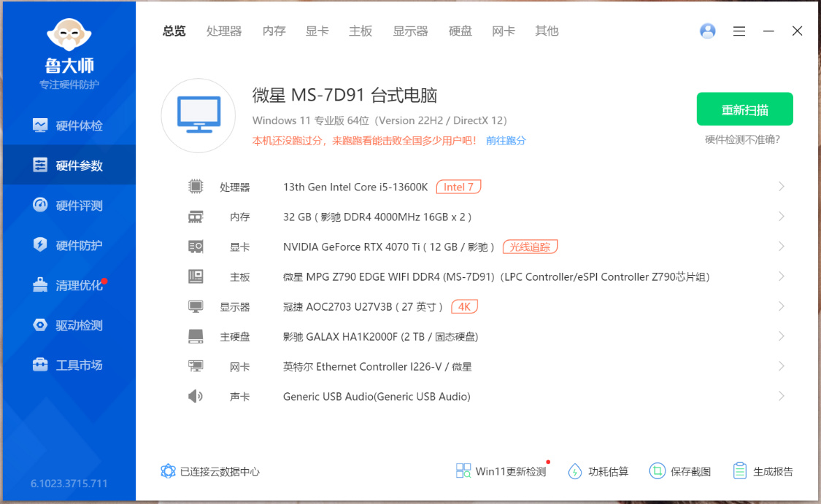
Task: Click the 网卡 network adapter icon
Action: [x=196, y=366]
